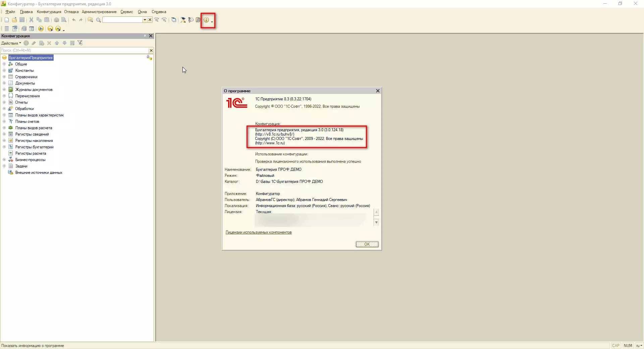644x349 pixels.
Task: Close the О программе dialog
Action: pyautogui.click(x=378, y=91)
